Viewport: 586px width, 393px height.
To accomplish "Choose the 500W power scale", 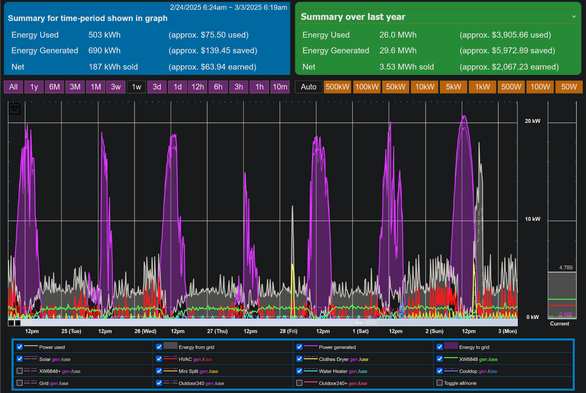I will click(x=511, y=87).
